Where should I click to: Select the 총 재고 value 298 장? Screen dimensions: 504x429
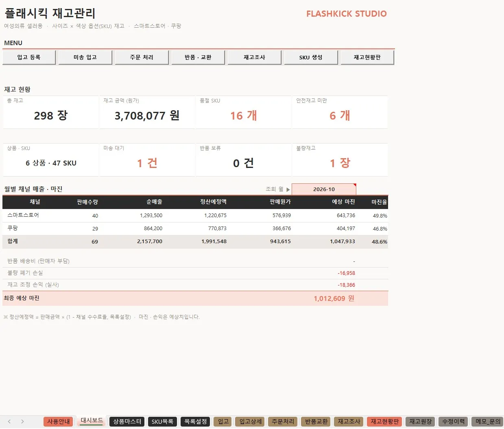click(x=51, y=116)
